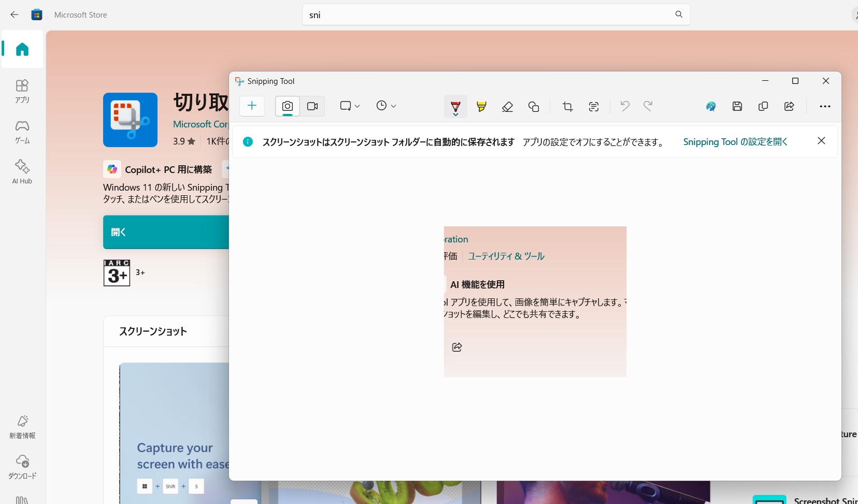Click the Microsoft Store search field
Image resolution: width=858 pixels, height=504 pixels.
pyautogui.click(x=487, y=15)
